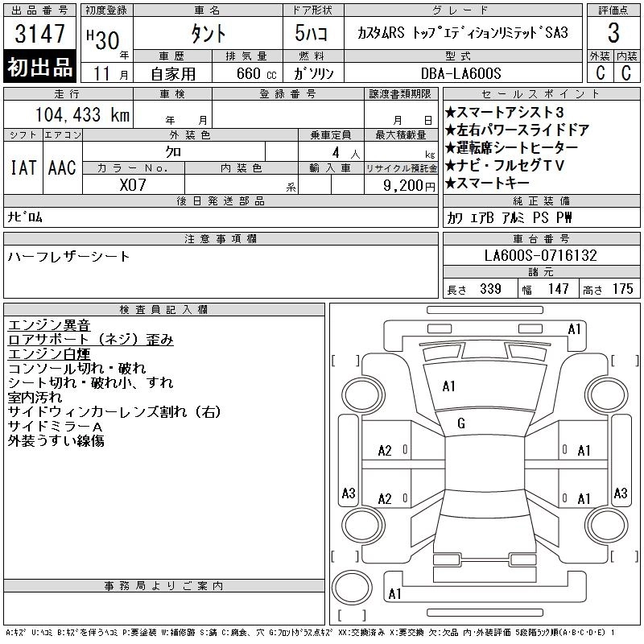Click the color code X07 field
Viewport: 644px width, 644px height.
tap(134, 184)
